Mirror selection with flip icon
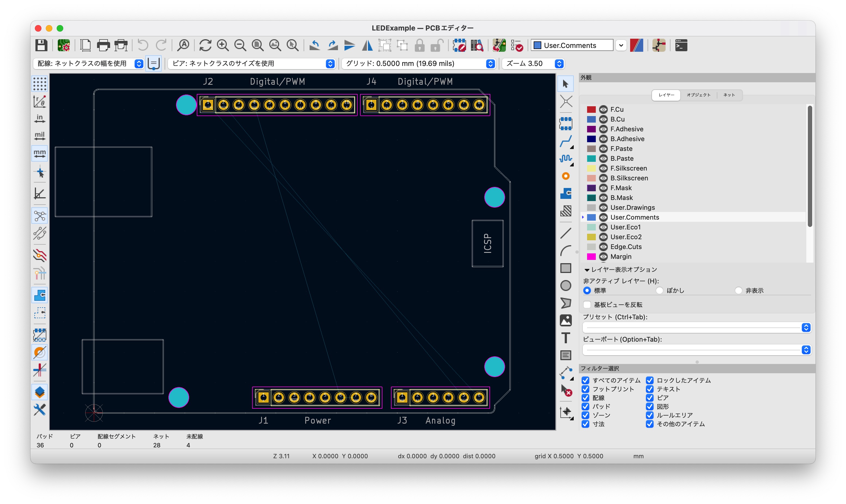 [367, 45]
